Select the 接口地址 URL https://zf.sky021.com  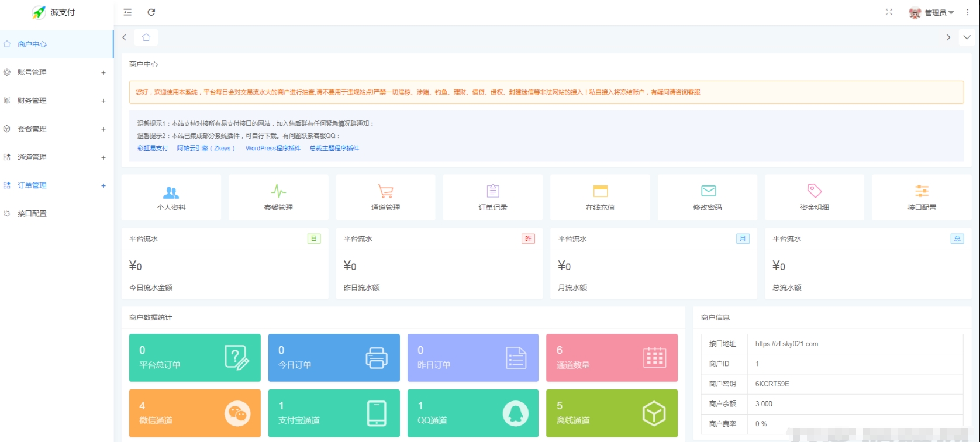(786, 344)
